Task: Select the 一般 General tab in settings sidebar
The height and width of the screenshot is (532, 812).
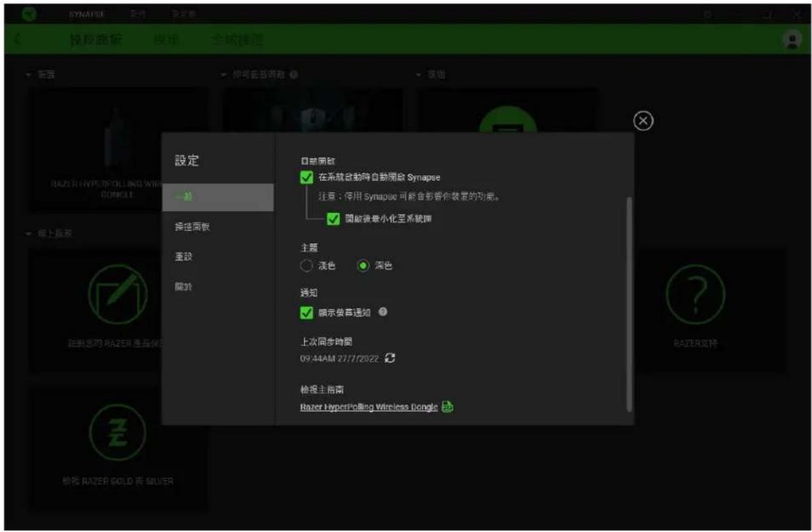Action: tap(218, 197)
